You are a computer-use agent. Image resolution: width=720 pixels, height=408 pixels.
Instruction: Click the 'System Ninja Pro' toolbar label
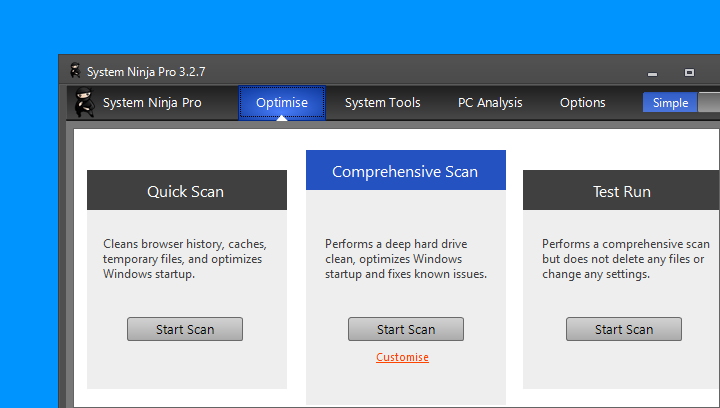[152, 103]
